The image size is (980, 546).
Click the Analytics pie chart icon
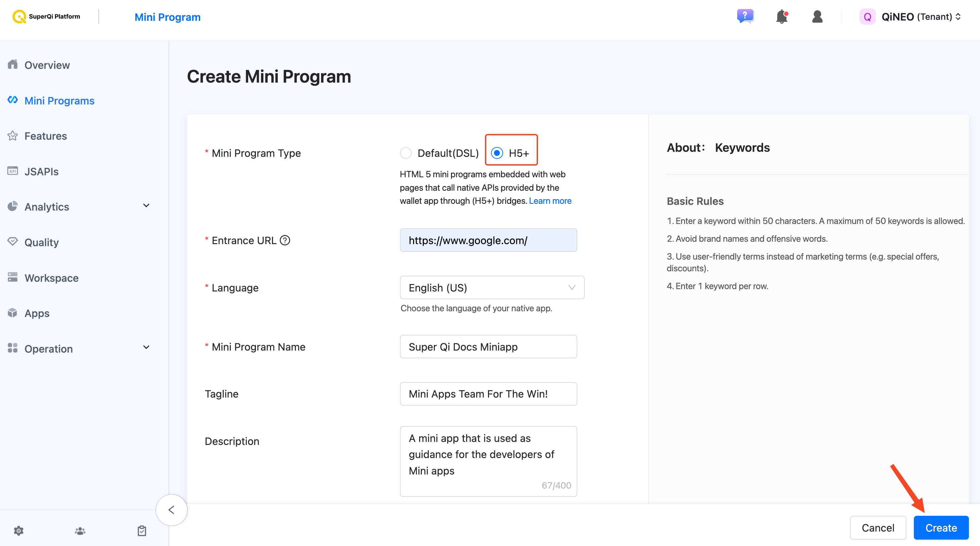click(12, 206)
